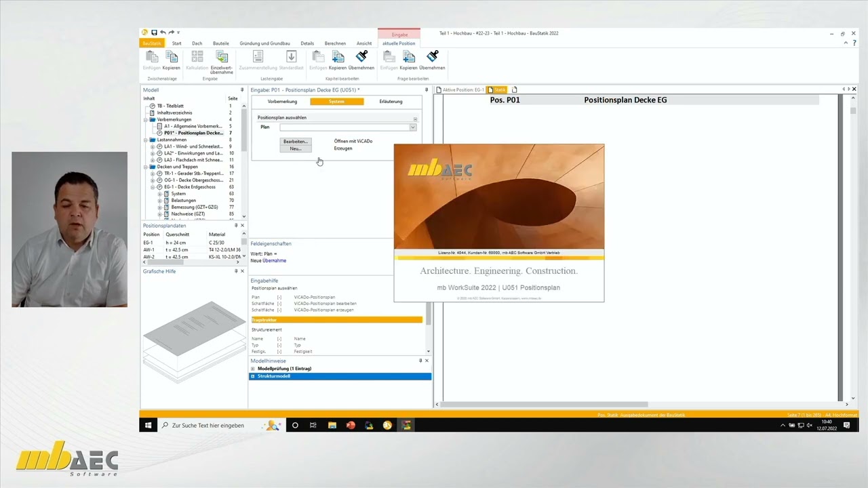Expand the LA1 Wind- und Schneelast node
868x488 pixels.
153,146
